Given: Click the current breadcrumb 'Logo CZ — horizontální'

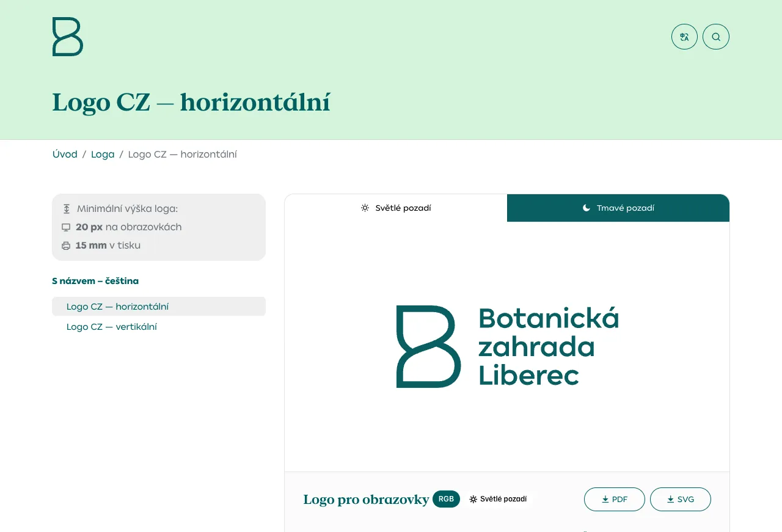Looking at the screenshot, I should (183, 154).
